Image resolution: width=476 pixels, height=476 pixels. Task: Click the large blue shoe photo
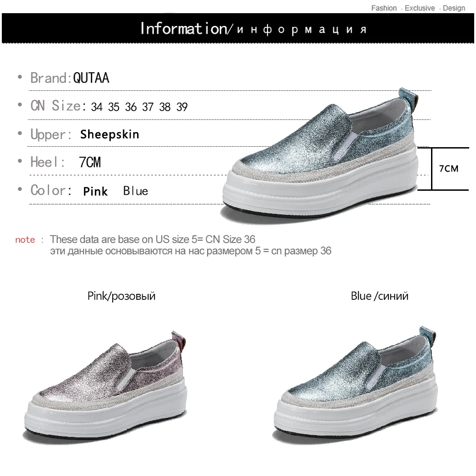click(x=319, y=155)
